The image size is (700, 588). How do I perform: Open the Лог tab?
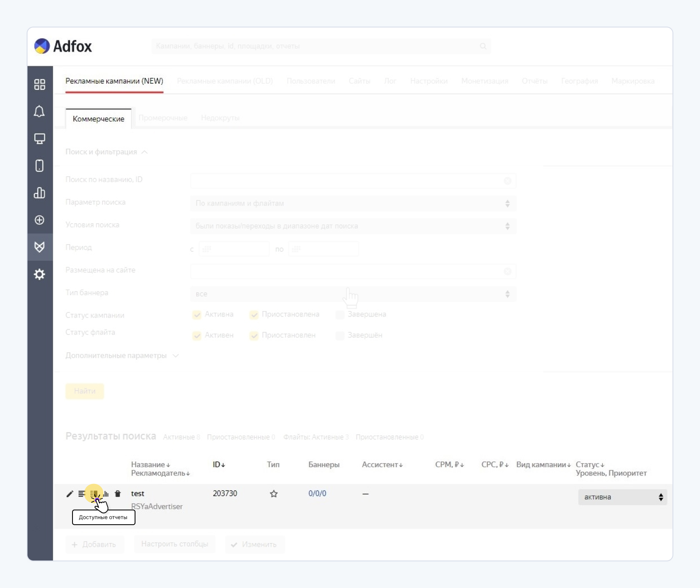tap(390, 81)
